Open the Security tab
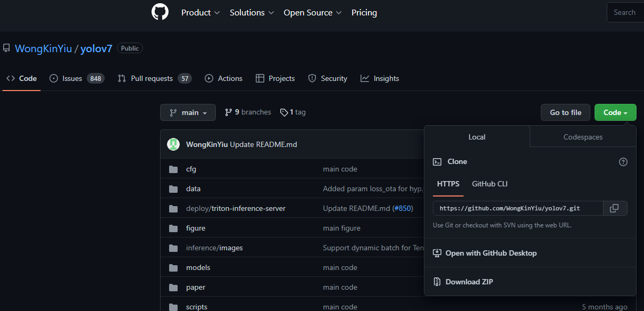 point(328,78)
